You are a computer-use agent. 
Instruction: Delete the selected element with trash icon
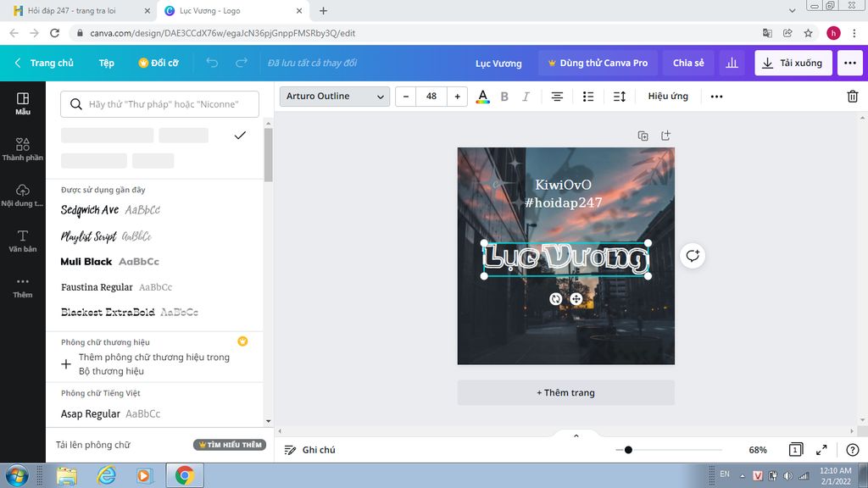(853, 97)
